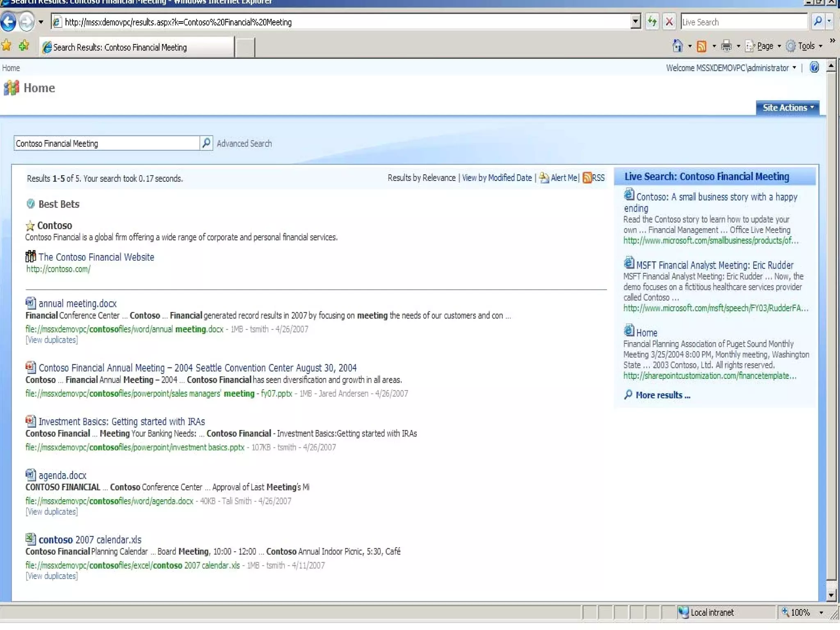
Task: Click the browser Back arrow button
Action: (x=9, y=22)
